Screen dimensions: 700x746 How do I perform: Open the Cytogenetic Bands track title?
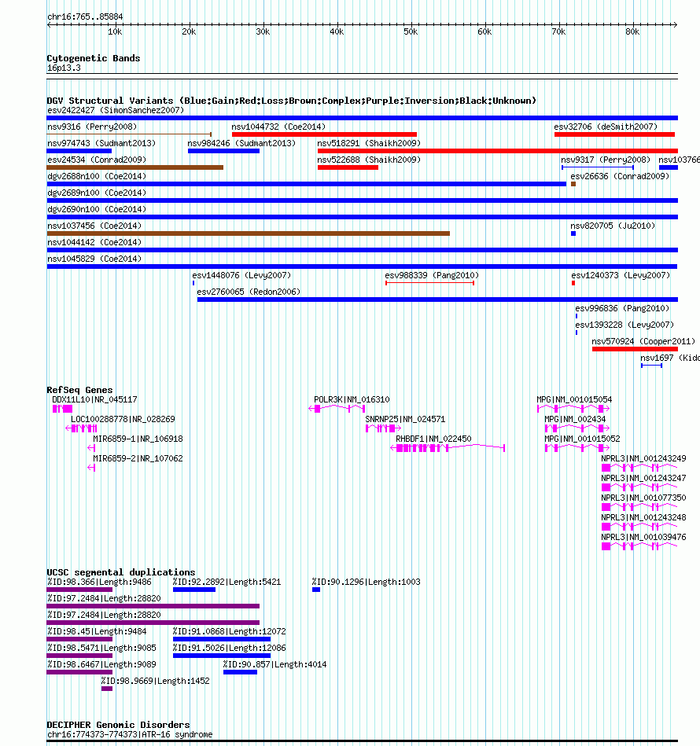click(x=94, y=58)
